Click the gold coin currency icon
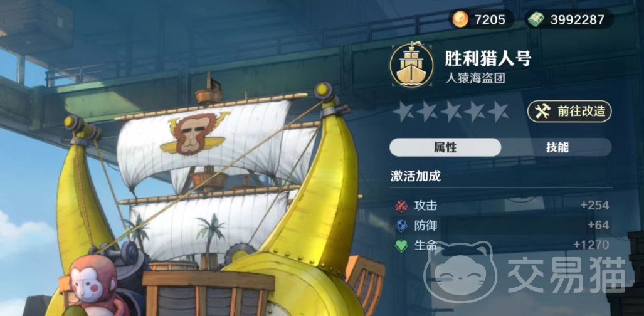Screen dimensions: 644x316 point(460,19)
